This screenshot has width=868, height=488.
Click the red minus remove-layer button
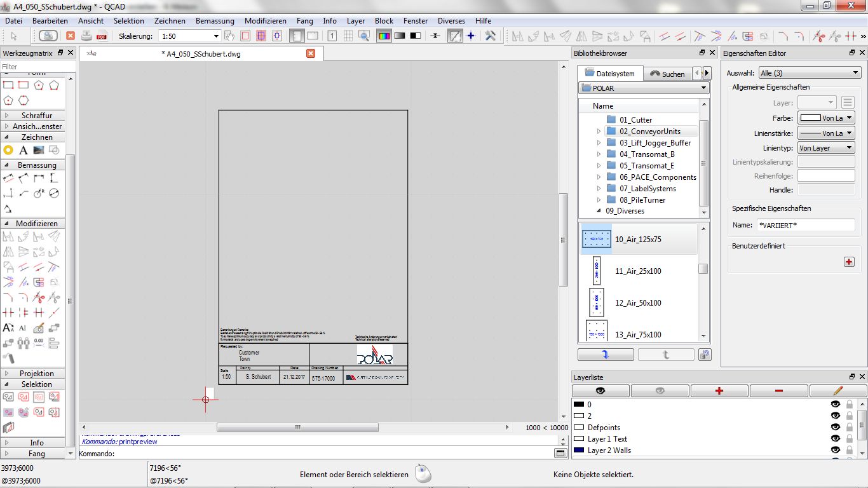[x=778, y=391]
